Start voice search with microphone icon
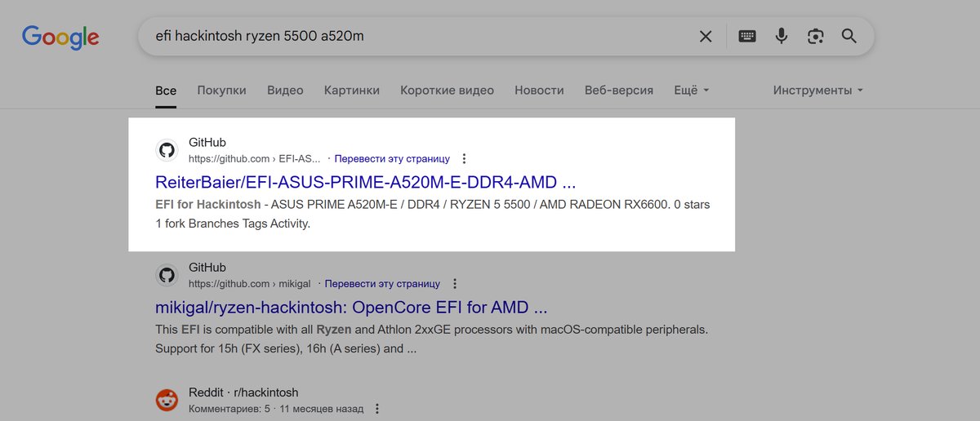This screenshot has height=421, width=980. 782,36
